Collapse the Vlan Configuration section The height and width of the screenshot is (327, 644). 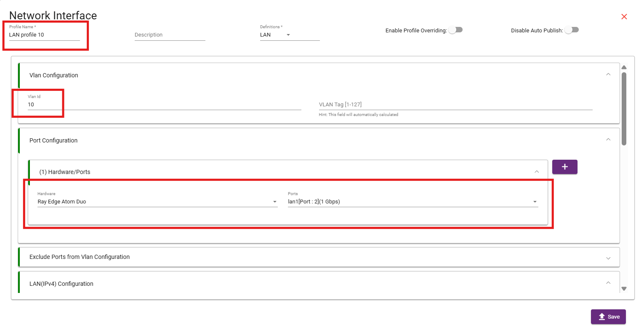[608, 74]
